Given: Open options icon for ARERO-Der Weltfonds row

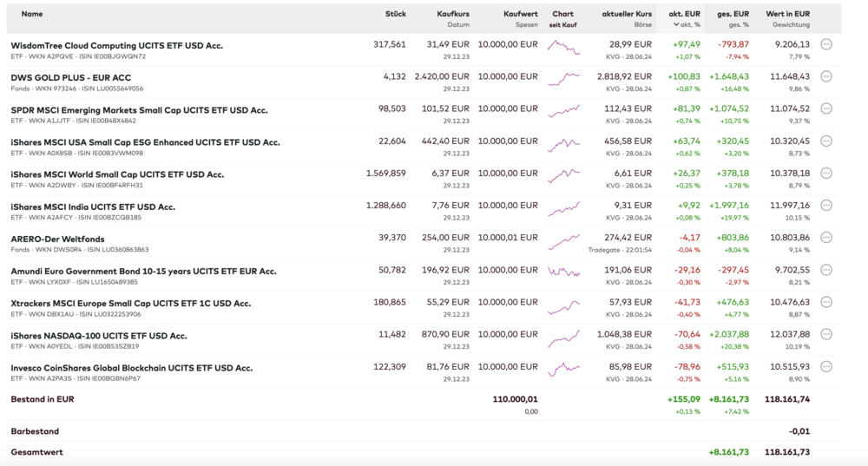Looking at the screenshot, I should (x=825, y=238).
